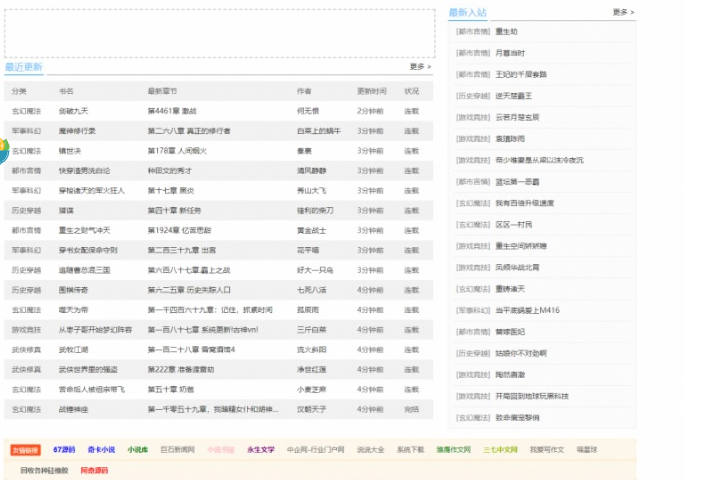This screenshot has height=480, width=707.
Task: Click author name 汉朝天子
Action: pyautogui.click(x=312, y=409)
